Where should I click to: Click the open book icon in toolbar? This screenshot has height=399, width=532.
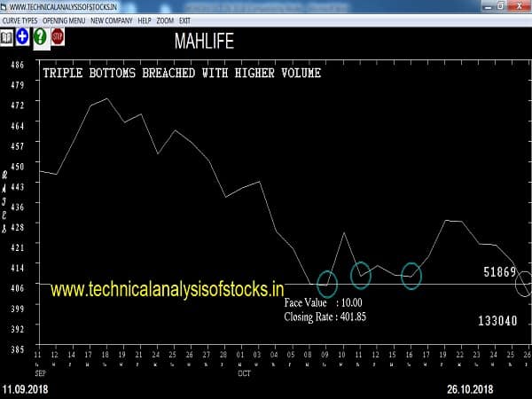(x=7, y=36)
